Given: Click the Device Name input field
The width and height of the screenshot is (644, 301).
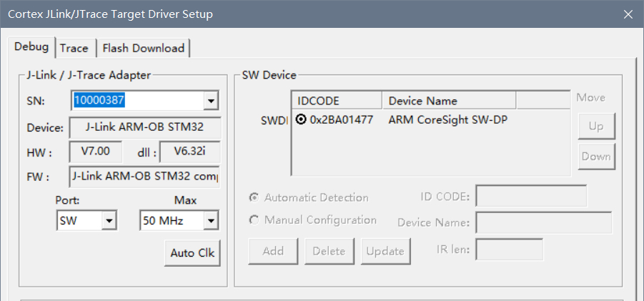Looking at the screenshot, I should pos(543,222).
